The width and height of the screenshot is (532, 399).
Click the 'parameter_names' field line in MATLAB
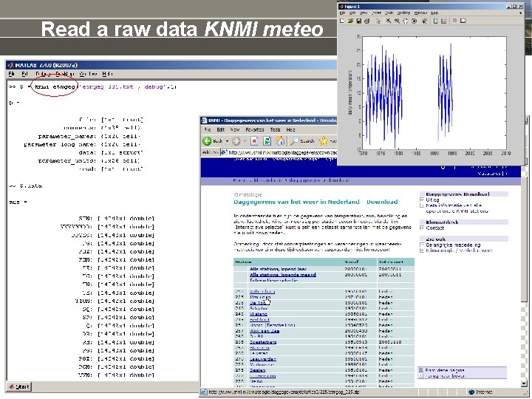tap(89, 137)
